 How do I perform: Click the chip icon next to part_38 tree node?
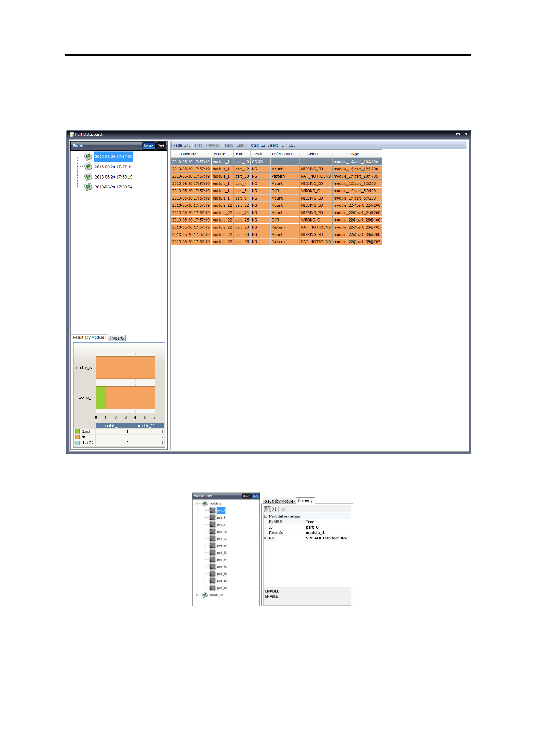[x=213, y=588]
